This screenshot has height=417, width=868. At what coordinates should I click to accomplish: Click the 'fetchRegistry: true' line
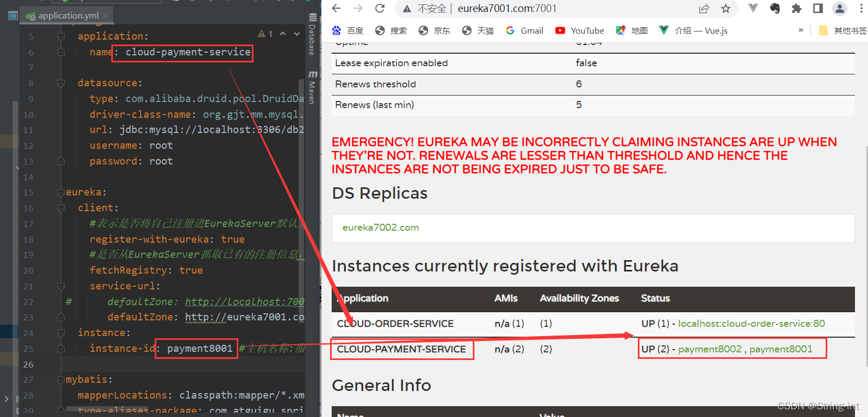146,270
